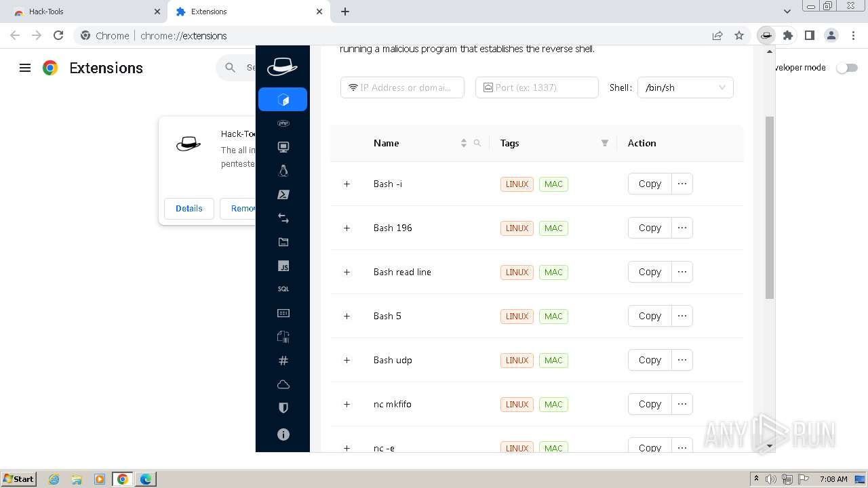This screenshot has height=488, width=868.
Task: Expand the Bash 5 row
Action: [x=347, y=316]
